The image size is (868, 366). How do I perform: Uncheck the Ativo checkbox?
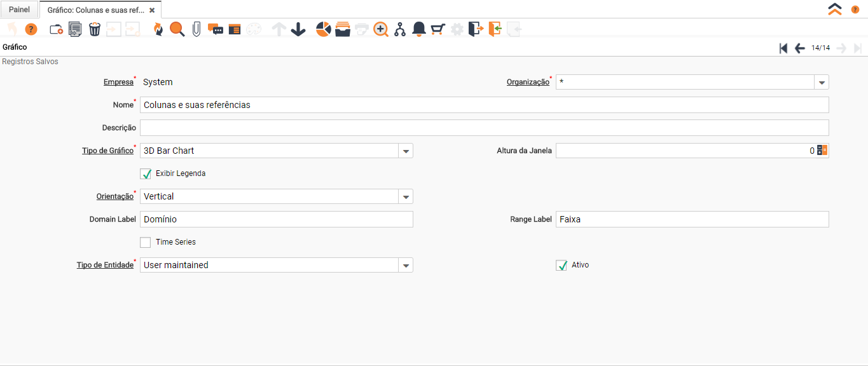[x=561, y=265]
